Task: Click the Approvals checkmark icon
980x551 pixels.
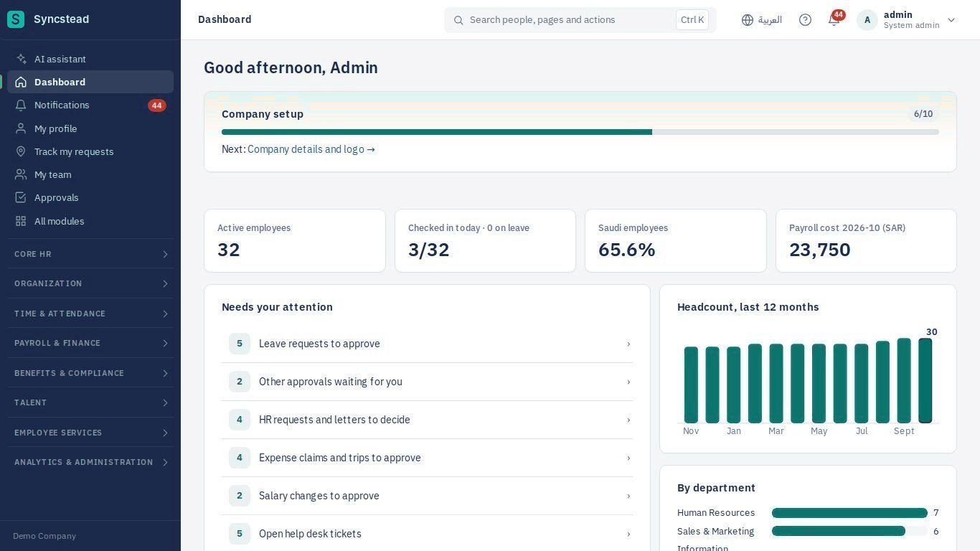Action: 21,197
